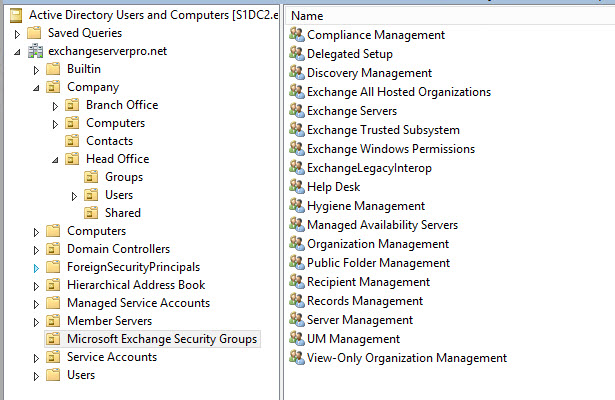Select the Domain Controllers tree item
615x400 pixels.
pos(118,249)
